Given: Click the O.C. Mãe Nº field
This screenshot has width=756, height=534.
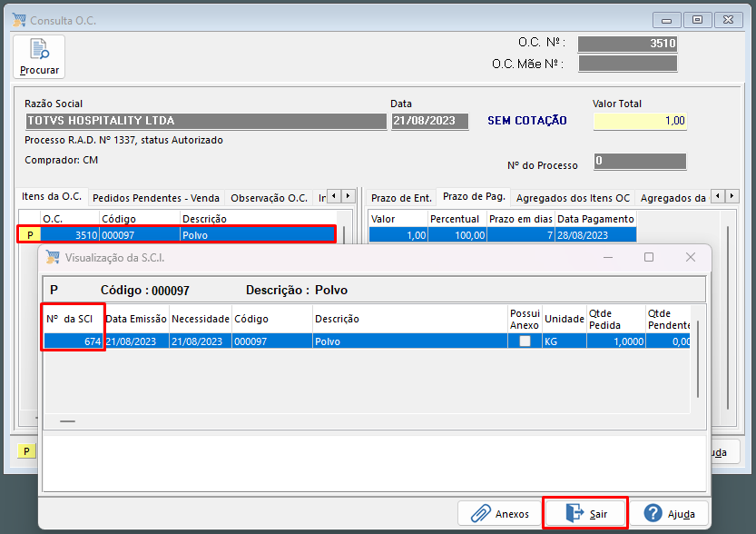Looking at the screenshot, I should pyautogui.click(x=627, y=64).
